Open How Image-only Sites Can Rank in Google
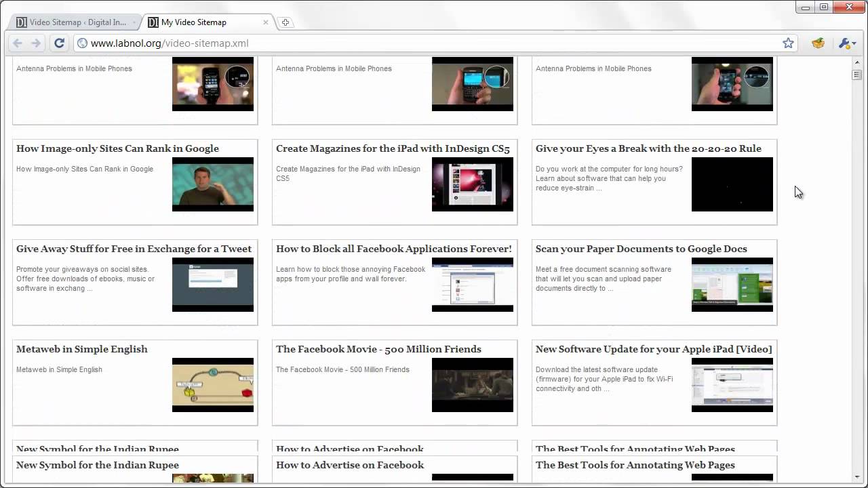The width and height of the screenshot is (868, 488). [117, 148]
